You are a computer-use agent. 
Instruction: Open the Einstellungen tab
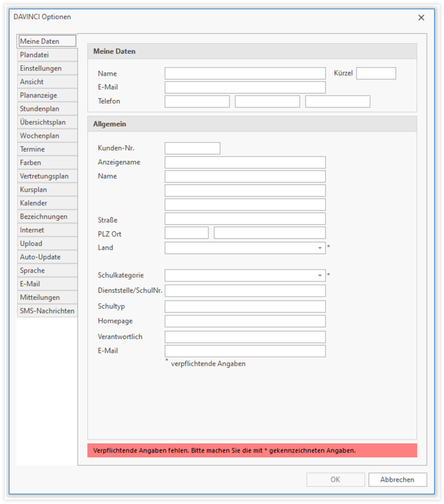click(47, 69)
